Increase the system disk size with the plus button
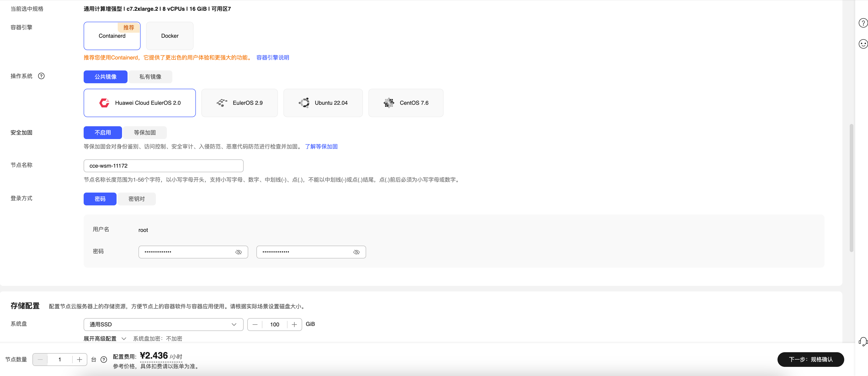 (x=294, y=324)
